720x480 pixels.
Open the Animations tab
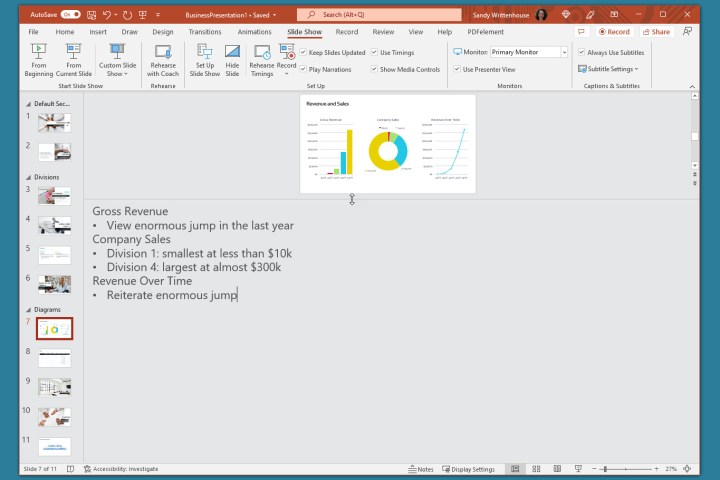[x=254, y=32]
